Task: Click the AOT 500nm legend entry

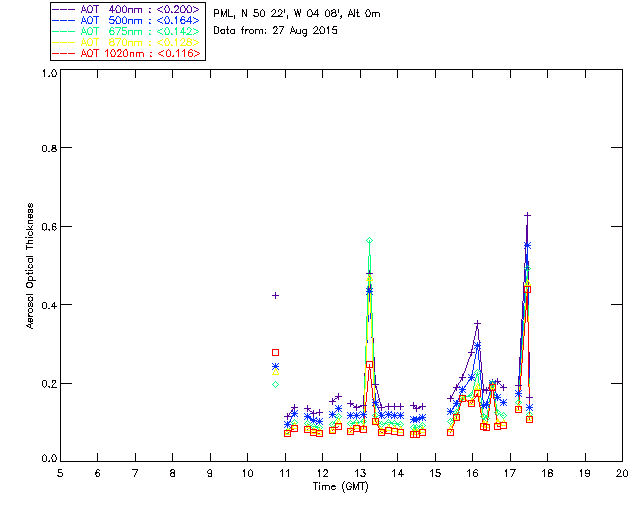Action: tap(126, 20)
